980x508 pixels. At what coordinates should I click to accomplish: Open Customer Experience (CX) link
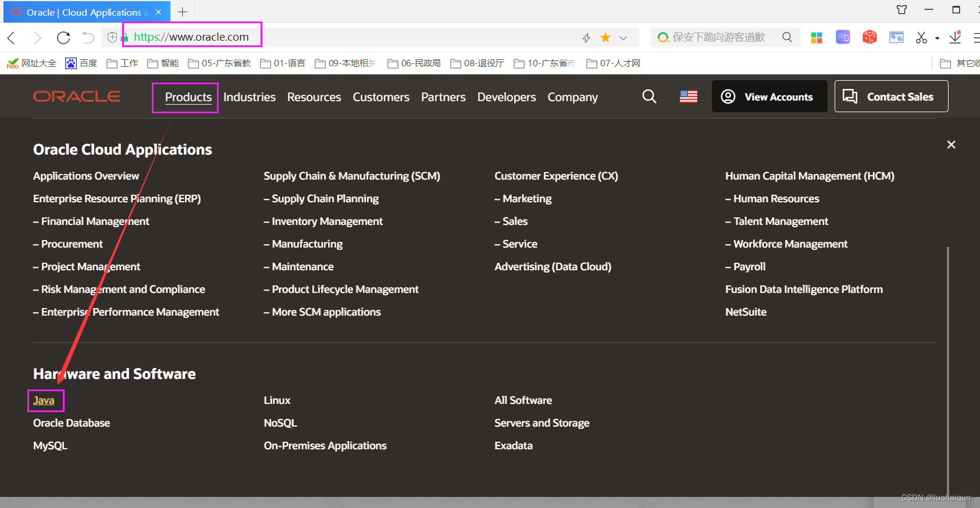(556, 176)
